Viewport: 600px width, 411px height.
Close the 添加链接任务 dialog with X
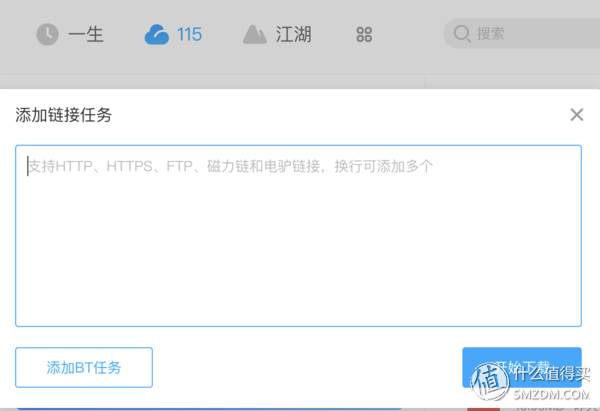[577, 114]
